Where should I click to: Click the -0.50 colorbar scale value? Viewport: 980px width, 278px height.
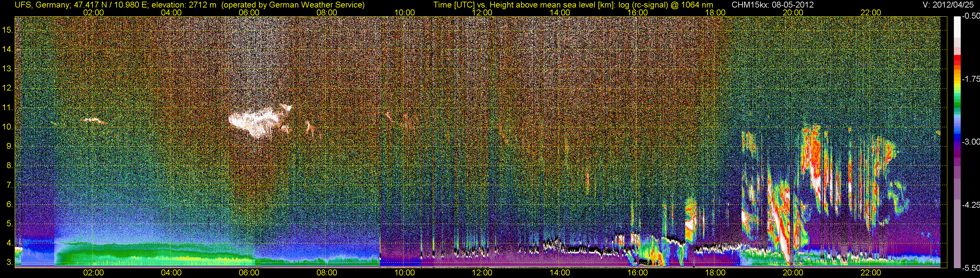[x=971, y=16]
